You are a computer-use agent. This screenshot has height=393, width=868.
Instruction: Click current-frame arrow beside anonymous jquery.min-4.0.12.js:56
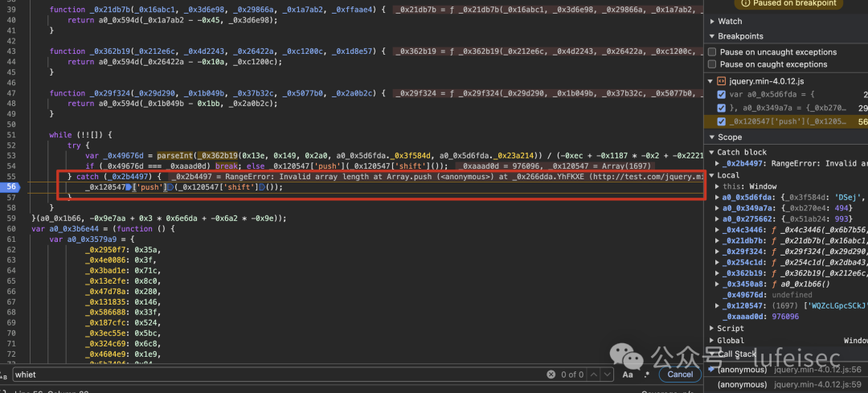[x=711, y=369]
